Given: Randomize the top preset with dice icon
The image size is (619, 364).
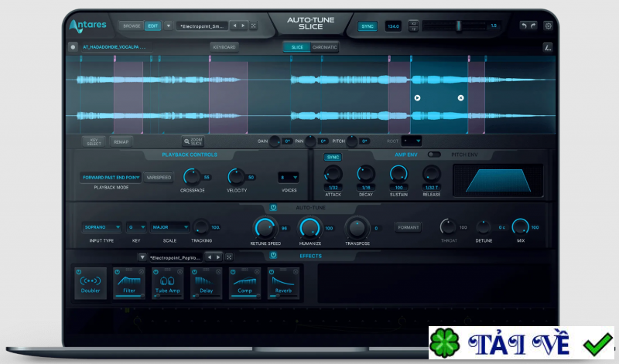Looking at the screenshot, I should (254, 26).
